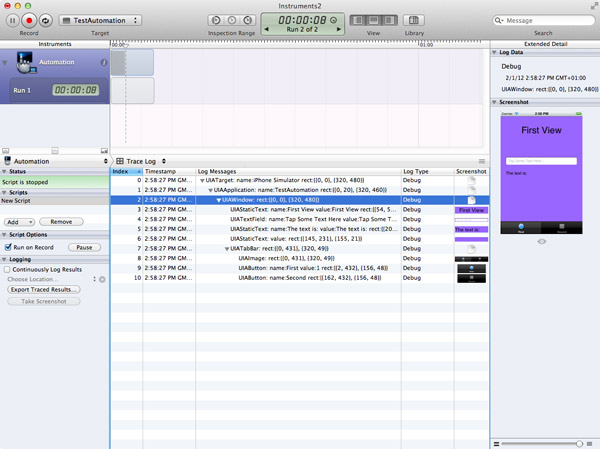
Task: Toggle the Run on Record checkbox
Action: pyautogui.click(x=9, y=246)
